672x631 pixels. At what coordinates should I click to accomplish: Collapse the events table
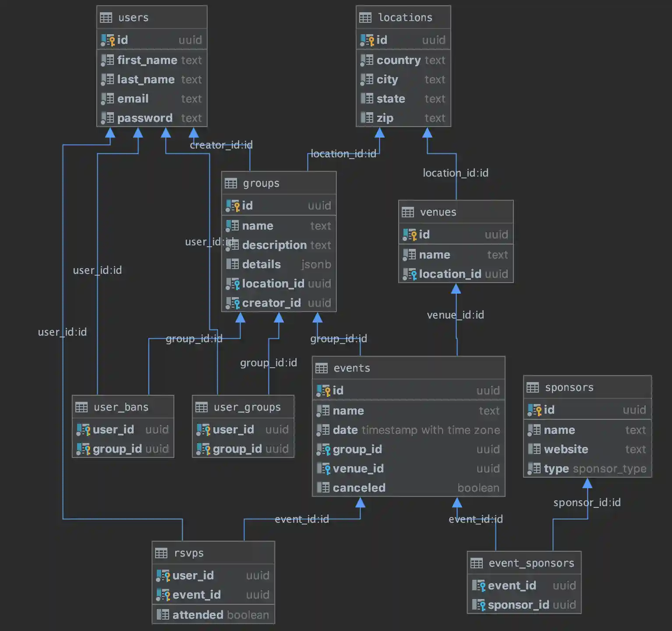(x=352, y=368)
